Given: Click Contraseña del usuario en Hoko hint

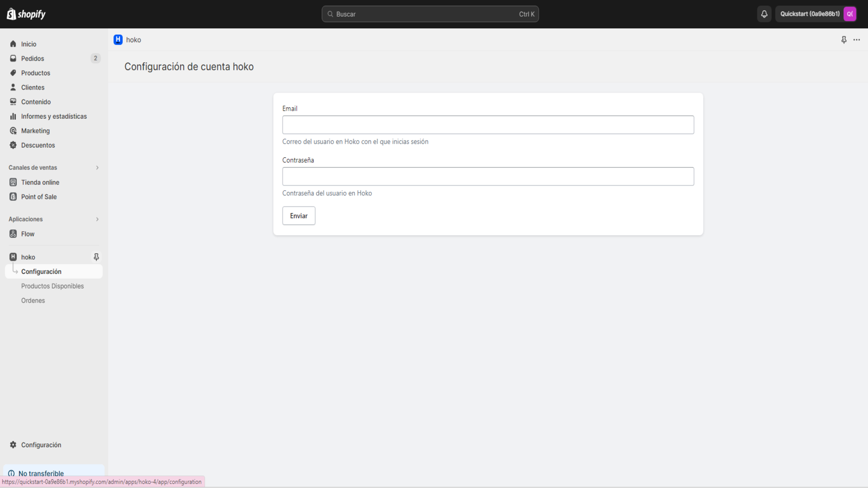Looking at the screenshot, I should coord(327,193).
